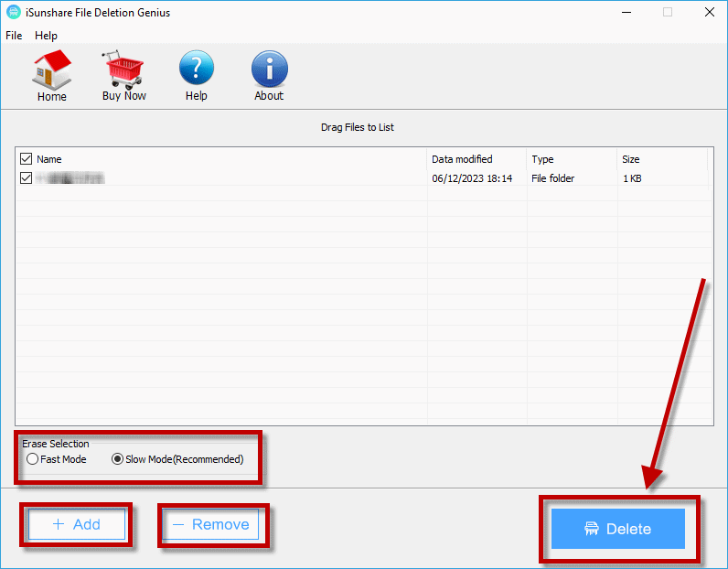The width and height of the screenshot is (728, 569).
Task: Open the Help menu in the menu bar
Action: click(46, 36)
